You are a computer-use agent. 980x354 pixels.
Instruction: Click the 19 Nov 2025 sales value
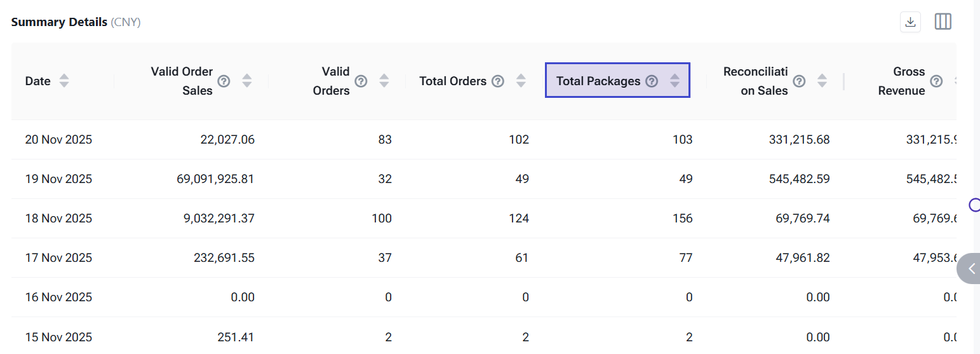[x=215, y=179]
